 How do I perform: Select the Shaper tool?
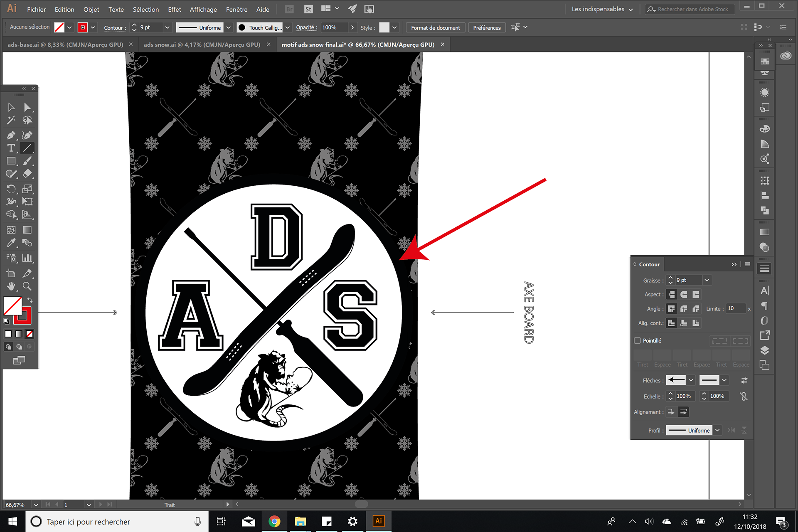(11, 174)
